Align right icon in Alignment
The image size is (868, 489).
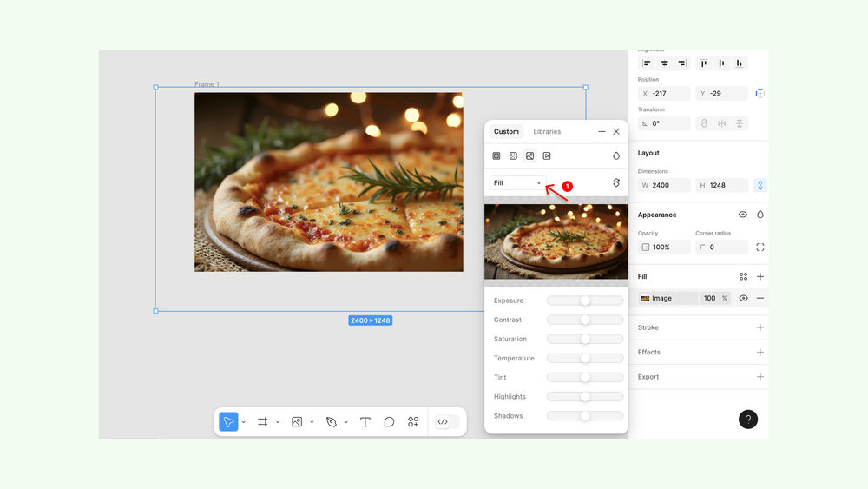[682, 63]
